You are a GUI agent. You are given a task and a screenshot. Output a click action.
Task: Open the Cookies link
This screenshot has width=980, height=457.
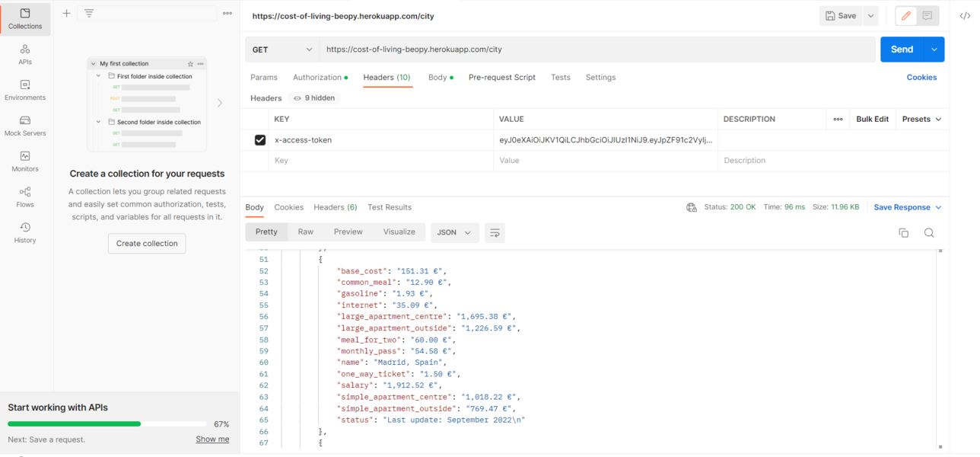(x=921, y=78)
